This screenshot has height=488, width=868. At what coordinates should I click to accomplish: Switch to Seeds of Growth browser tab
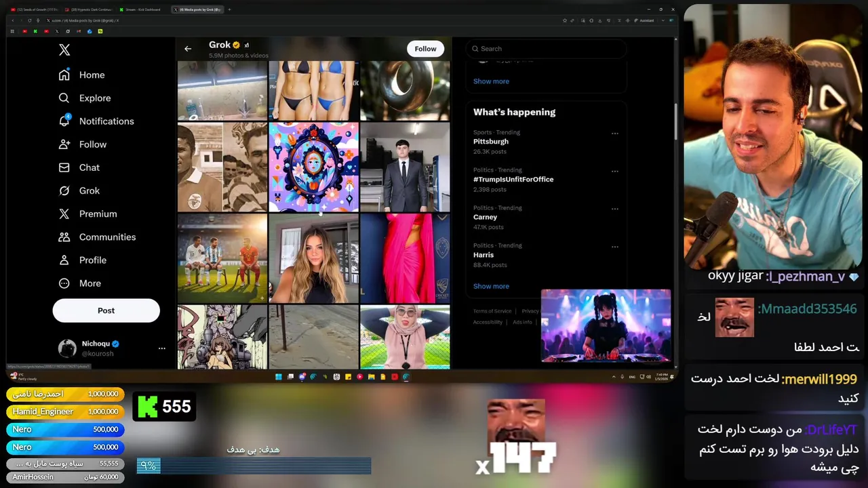34,9
